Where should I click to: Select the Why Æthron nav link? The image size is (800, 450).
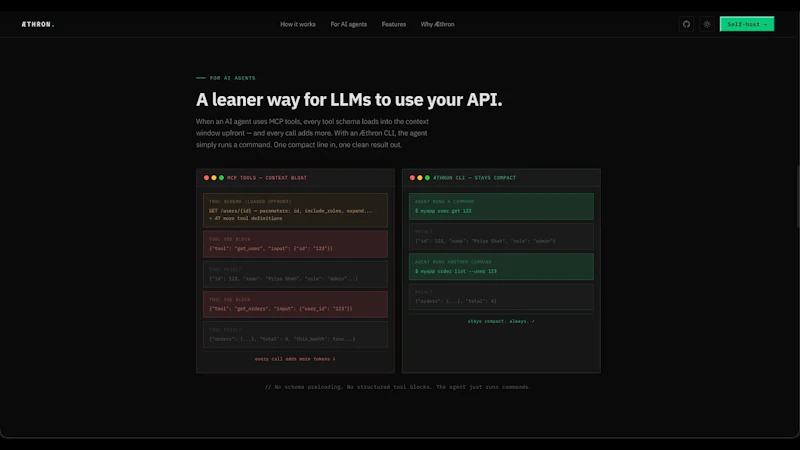(x=437, y=24)
